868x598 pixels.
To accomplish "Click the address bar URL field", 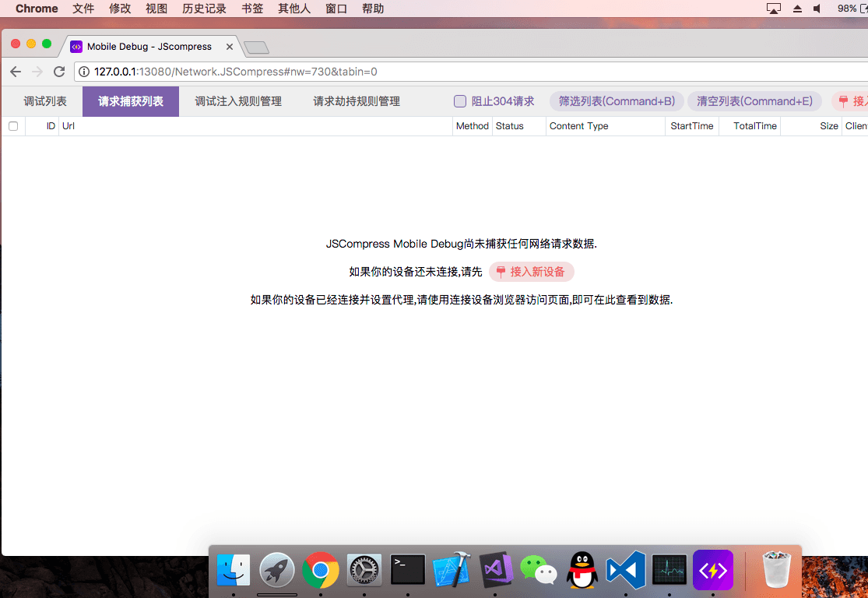I will tap(470, 72).
